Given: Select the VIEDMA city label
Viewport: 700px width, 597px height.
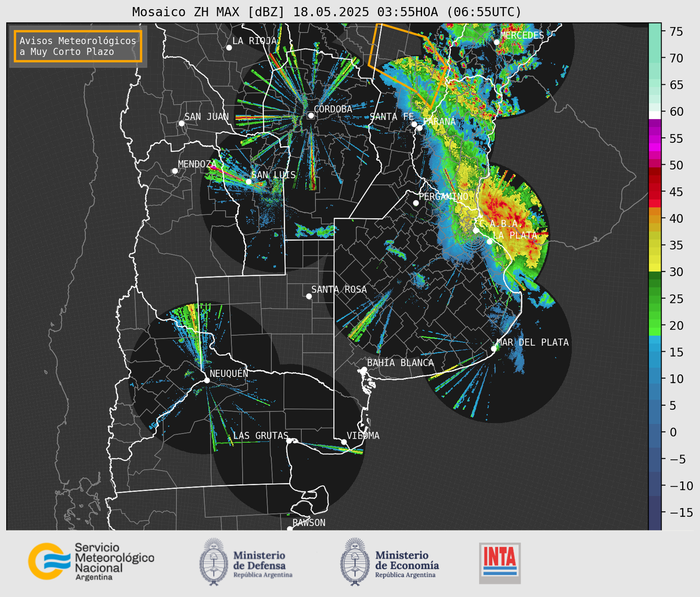Looking at the screenshot, I should point(363,436).
